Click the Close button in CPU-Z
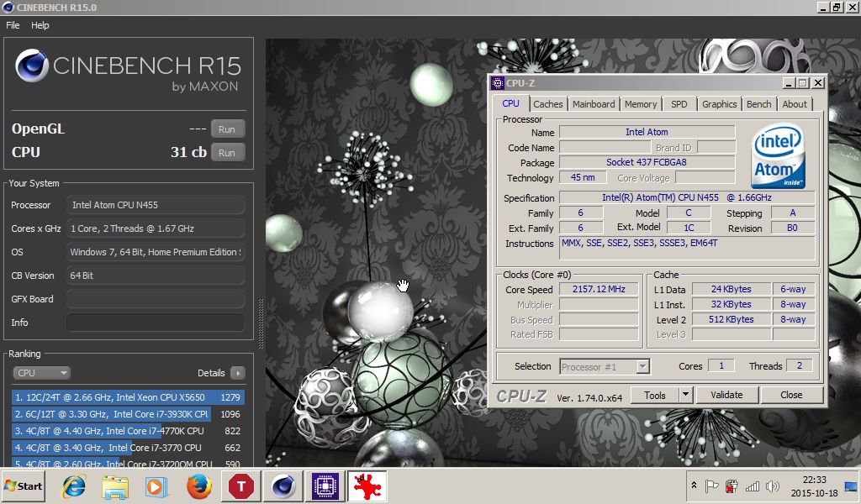 point(791,395)
